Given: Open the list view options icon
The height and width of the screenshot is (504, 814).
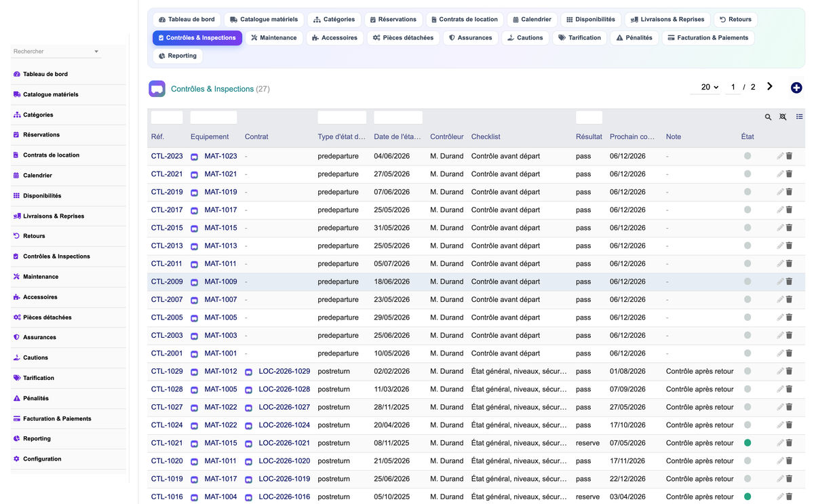Looking at the screenshot, I should (x=800, y=117).
